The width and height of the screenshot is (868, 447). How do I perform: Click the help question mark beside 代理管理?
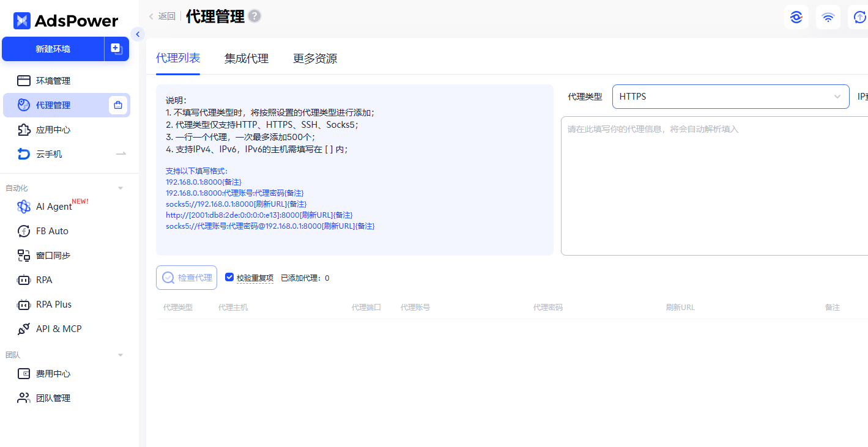click(254, 17)
